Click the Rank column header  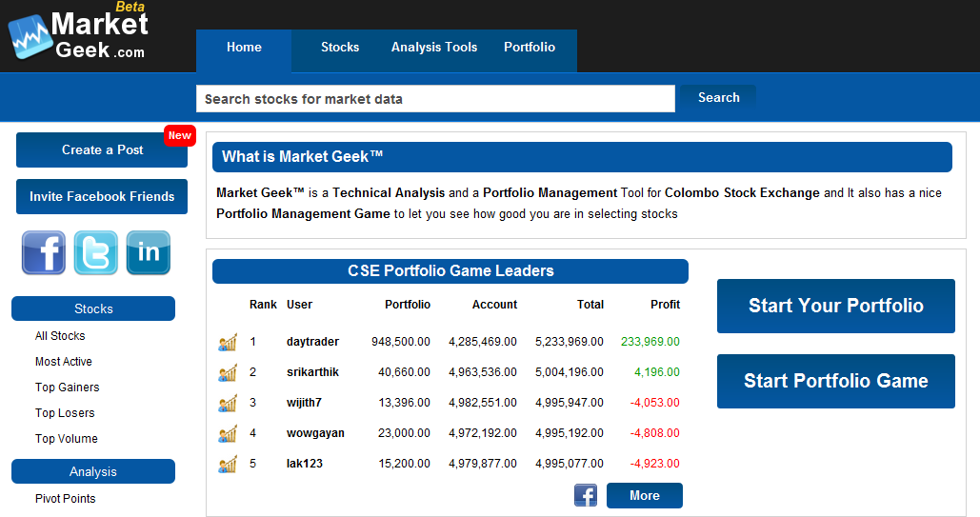pyautogui.click(x=263, y=305)
